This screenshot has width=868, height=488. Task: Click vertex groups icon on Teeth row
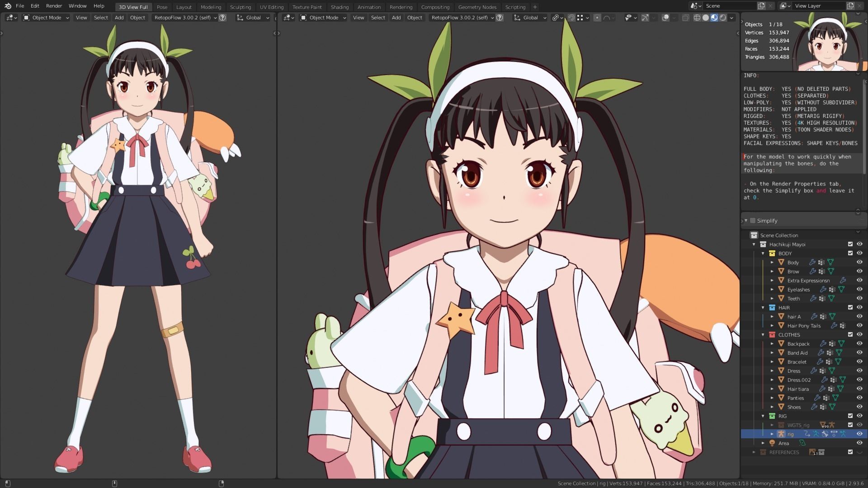(x=822, y=298)
